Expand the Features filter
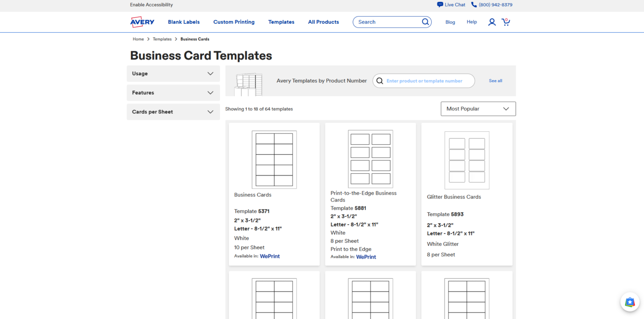The width and height of the screenshot is (644, 319). tap(173, 93)
